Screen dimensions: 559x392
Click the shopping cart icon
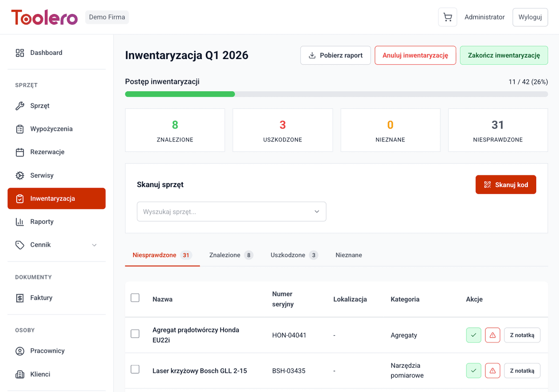tap(447, 17)
